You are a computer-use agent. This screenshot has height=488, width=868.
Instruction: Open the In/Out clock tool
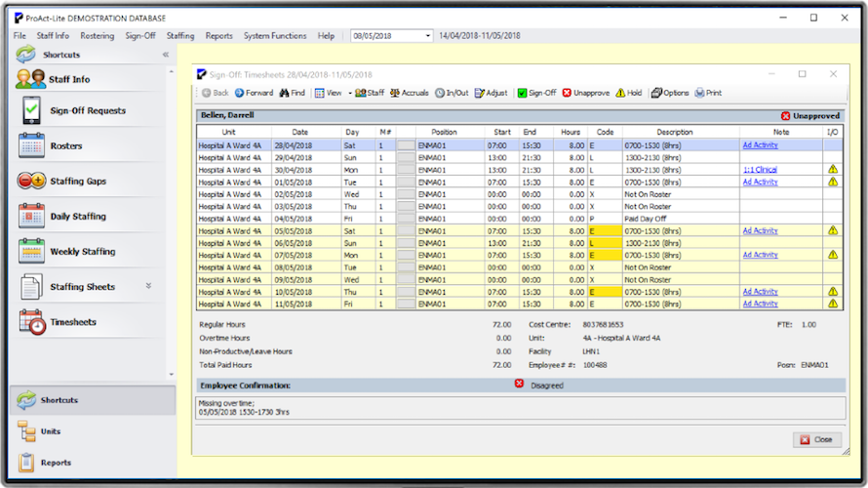tap(452, 93)
